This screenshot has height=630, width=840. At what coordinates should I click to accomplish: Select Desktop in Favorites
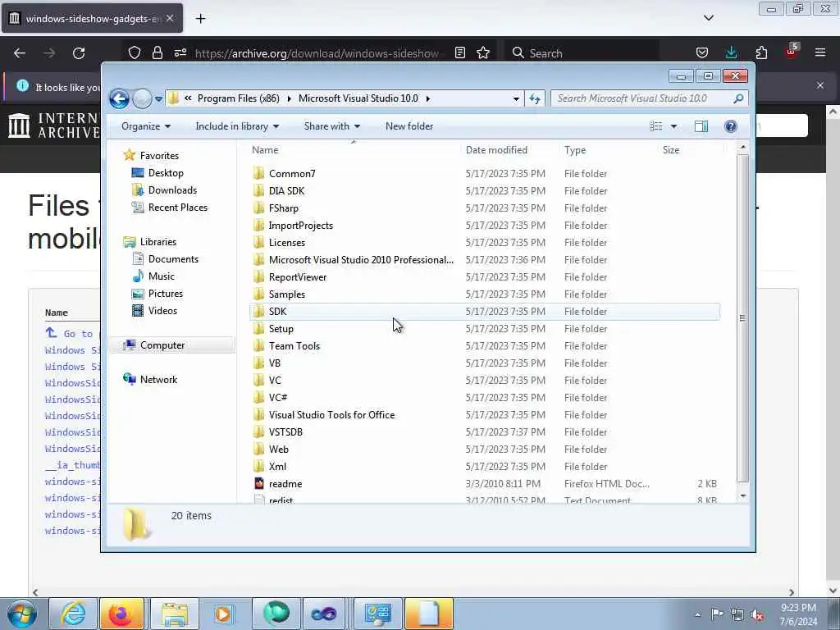click(166, 173)
